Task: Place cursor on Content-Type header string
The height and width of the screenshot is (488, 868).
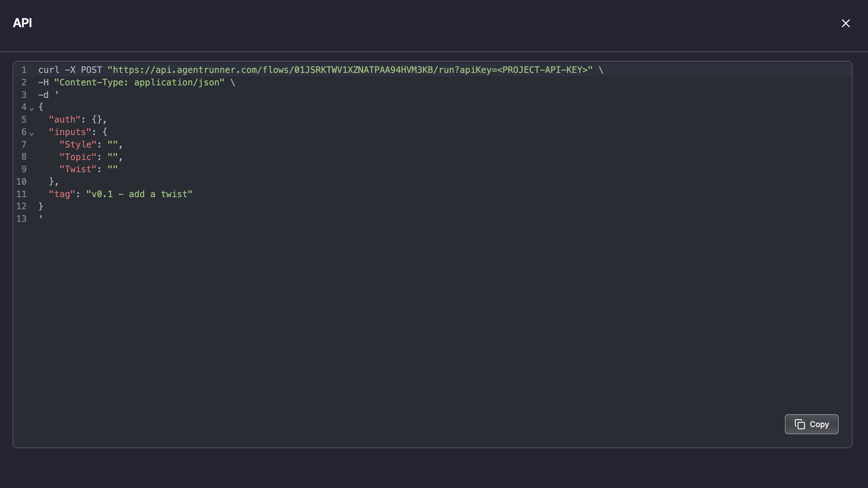Action: tap(139, 82)
